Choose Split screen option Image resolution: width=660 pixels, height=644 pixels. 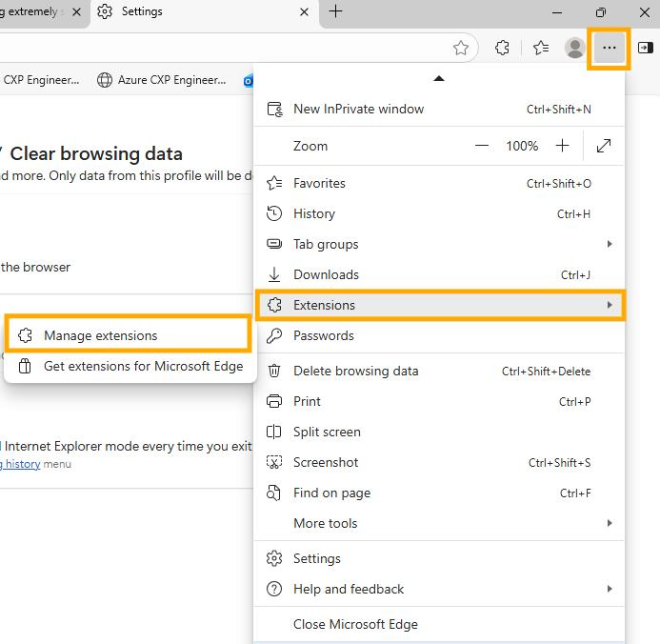[x=439, y=432]
